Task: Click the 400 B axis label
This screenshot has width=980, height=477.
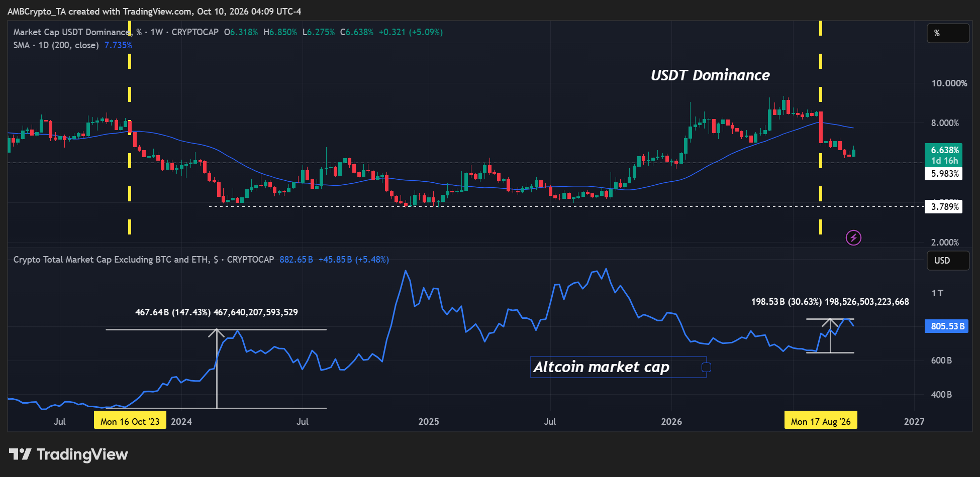Action: click(x=942, y=395)
